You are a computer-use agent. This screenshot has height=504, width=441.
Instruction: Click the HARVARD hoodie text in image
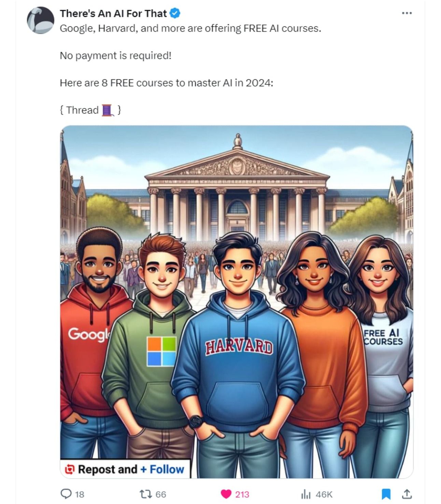point(239,347)
